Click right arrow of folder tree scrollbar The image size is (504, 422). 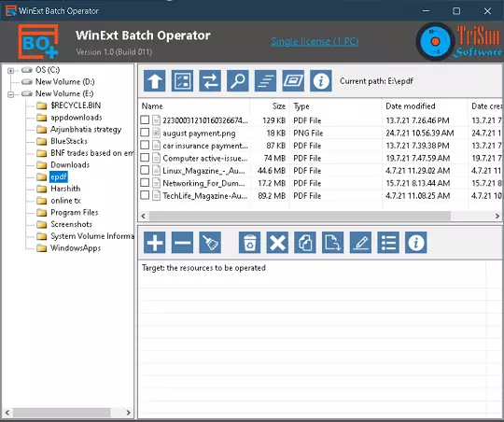tap(128, 413)
